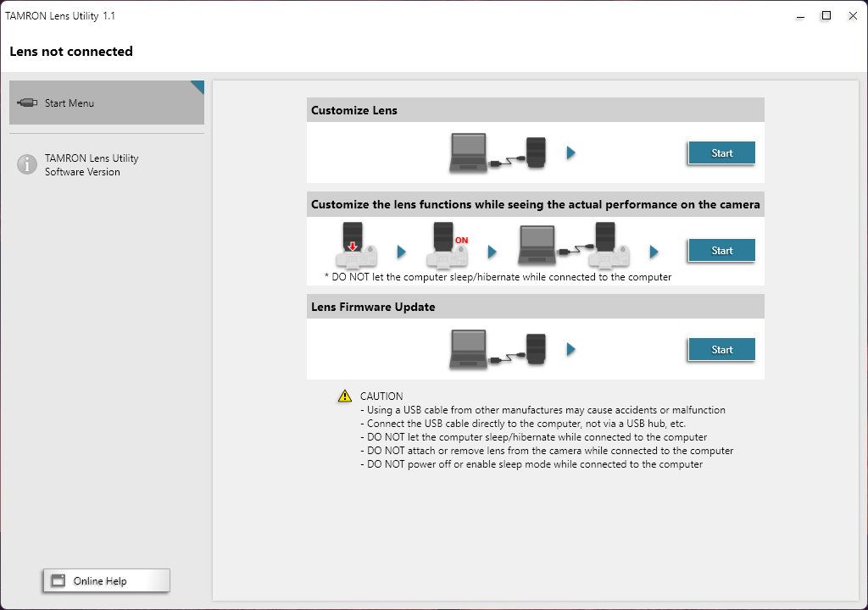Click caution line about other manufacturers' USB cable
The height and width of the screenshot is (610, 868).
pyautogui.click(x=543, y=410)
